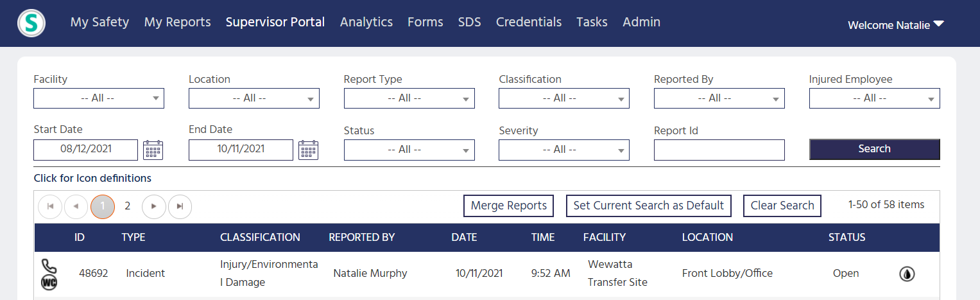980x300 pixels.
Task: Sort by the TYPE column header
Action: coord(133,237)
